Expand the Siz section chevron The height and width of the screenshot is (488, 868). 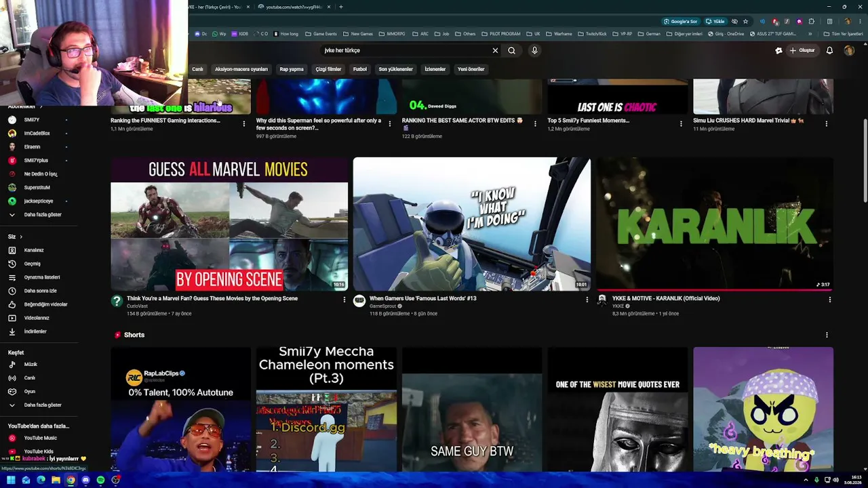[x=21, y=237]
